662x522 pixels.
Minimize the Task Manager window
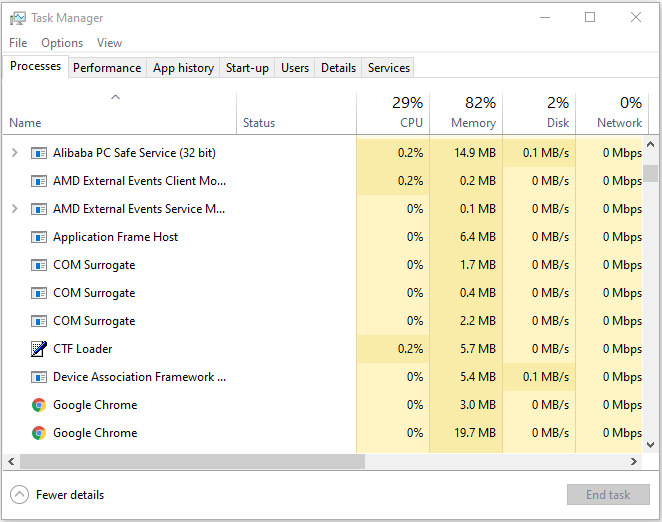(x=545, y=17)
